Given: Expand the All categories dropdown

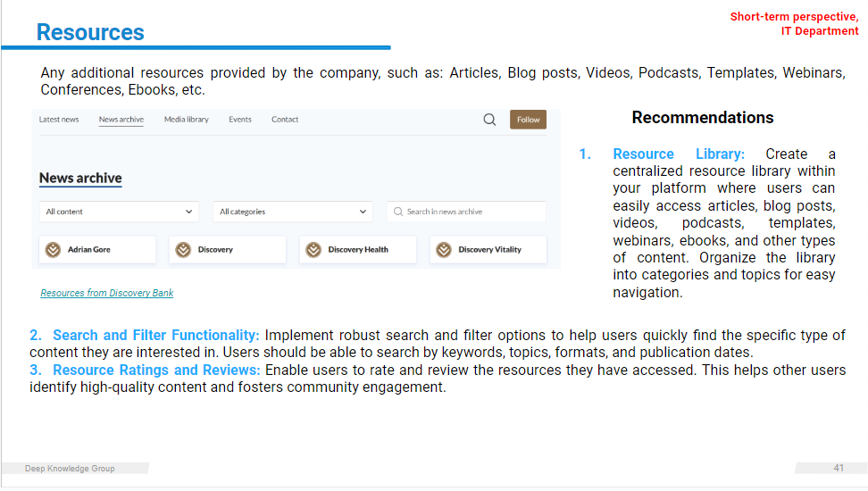Looking at the screenshot, I should [x=293, y=212].
